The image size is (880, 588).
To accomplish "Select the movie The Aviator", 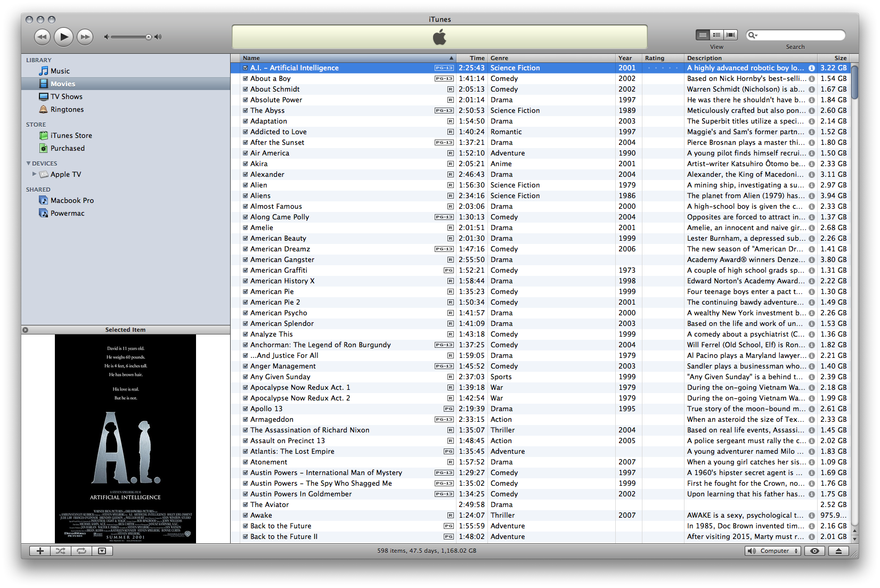I will 540,504.
